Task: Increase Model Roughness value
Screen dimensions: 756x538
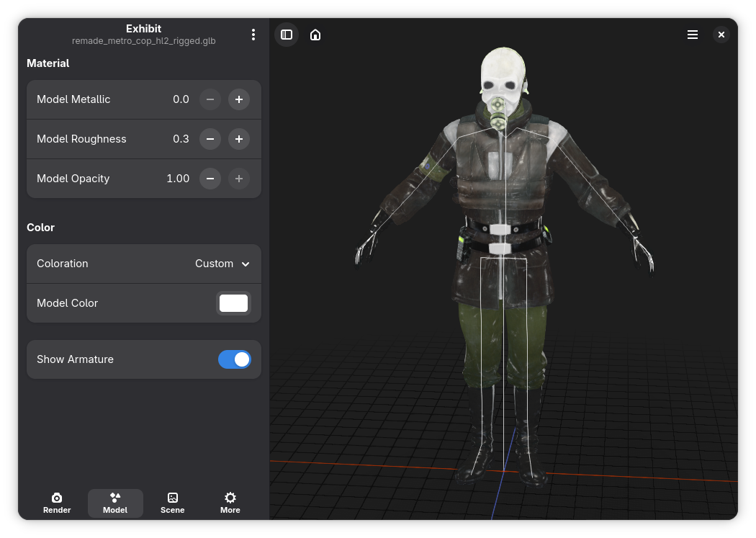Action: coord(239,139)
